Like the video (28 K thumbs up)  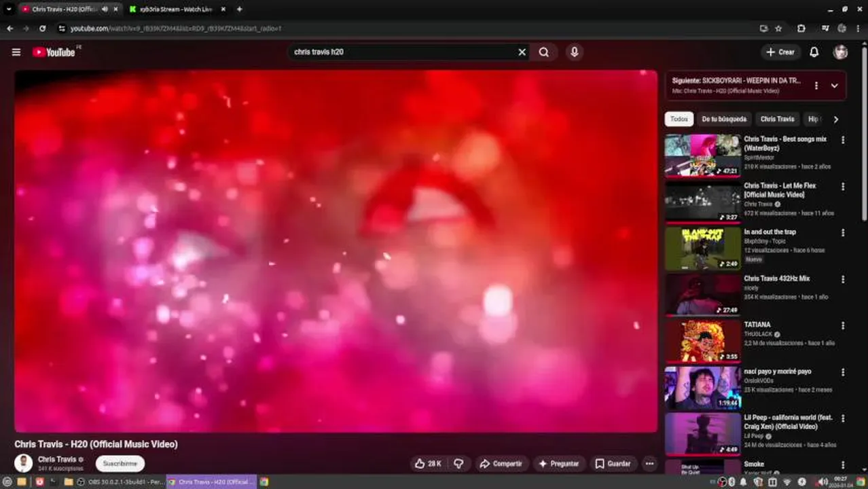[x=428, y=464]
